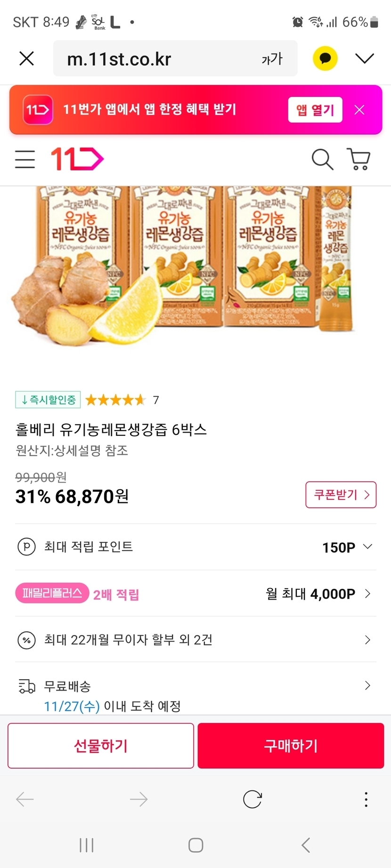Open the free shipping details
The image size is (391, 868).
click(367, 685)
